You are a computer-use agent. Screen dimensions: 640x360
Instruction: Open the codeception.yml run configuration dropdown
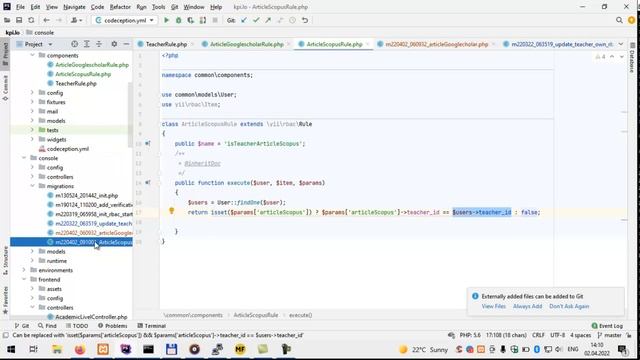point(125,20)
